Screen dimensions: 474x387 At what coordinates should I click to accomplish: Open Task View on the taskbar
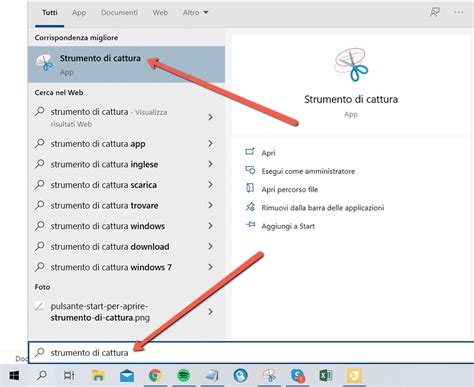coord(69,376)
